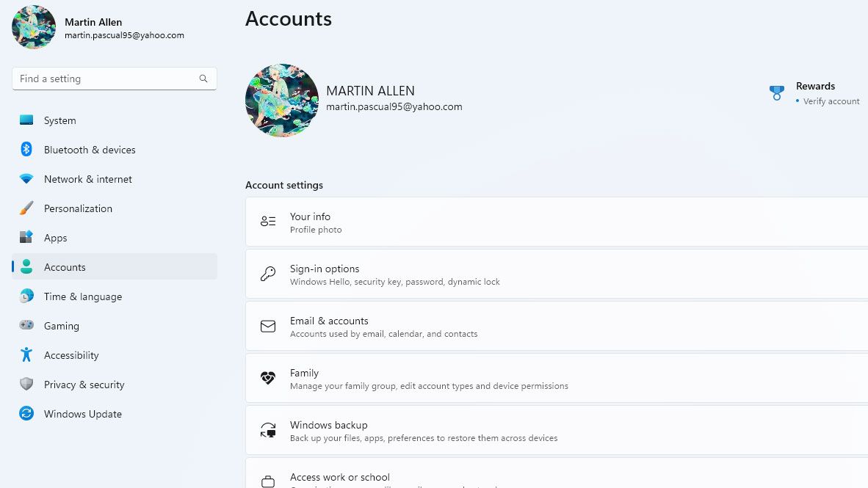868x488 pixels.
Task: Click the Verify account link
Action: point(831,101)
